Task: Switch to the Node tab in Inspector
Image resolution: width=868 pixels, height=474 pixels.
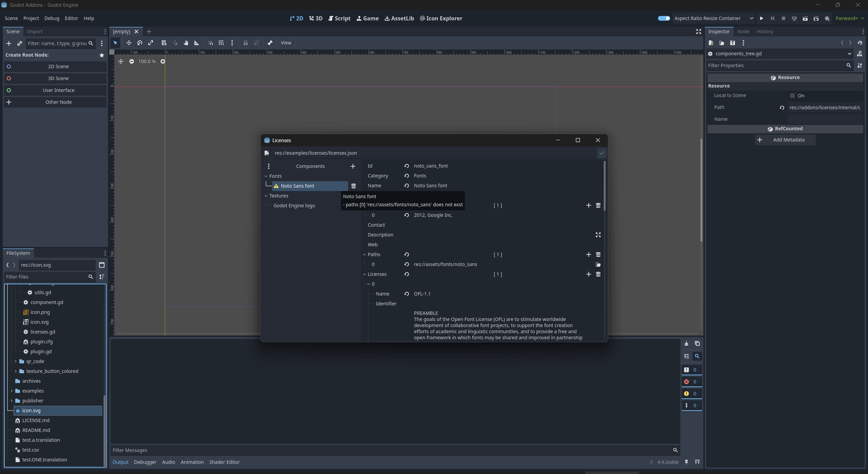Action: (743, 32)
